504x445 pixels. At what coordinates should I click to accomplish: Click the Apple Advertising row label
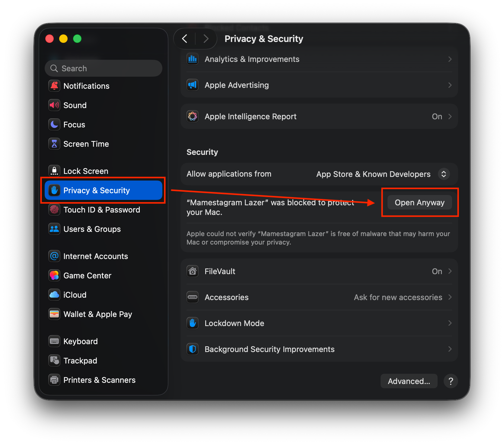[x=237, y=85]
